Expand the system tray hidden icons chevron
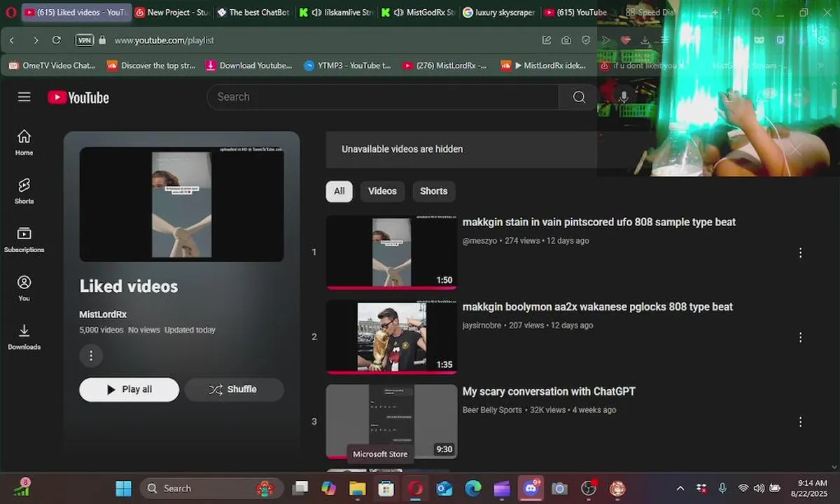The width and height of the screenshot is (840, 504). click(680, 489)
